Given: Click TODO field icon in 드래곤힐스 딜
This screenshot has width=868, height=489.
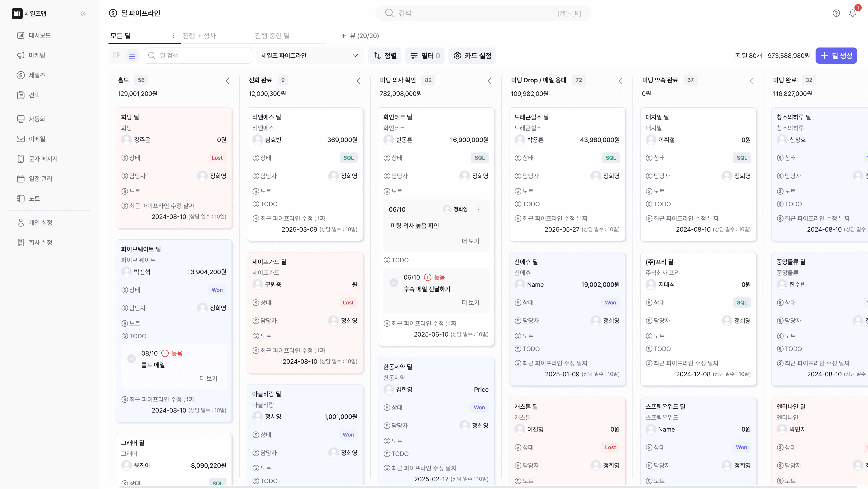Looking at the screenshot, I should tap(518, 204).
